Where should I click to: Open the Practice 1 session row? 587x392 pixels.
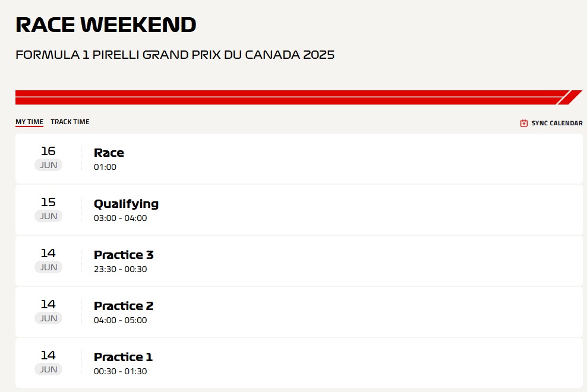299,363
